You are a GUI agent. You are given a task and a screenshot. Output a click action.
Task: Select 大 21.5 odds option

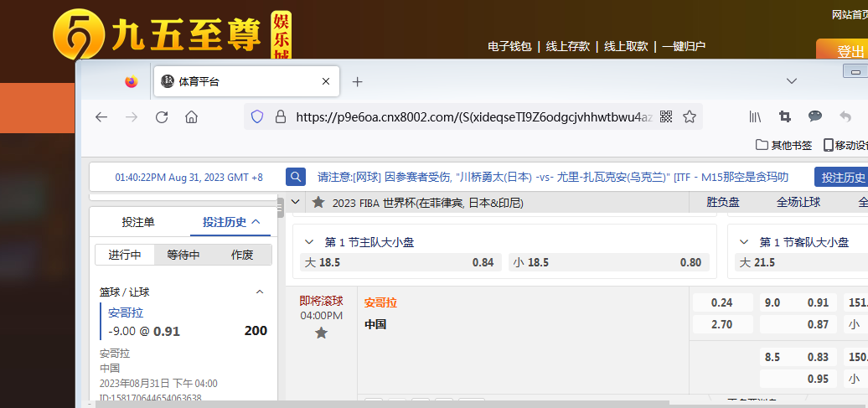(x=801, y=262)
